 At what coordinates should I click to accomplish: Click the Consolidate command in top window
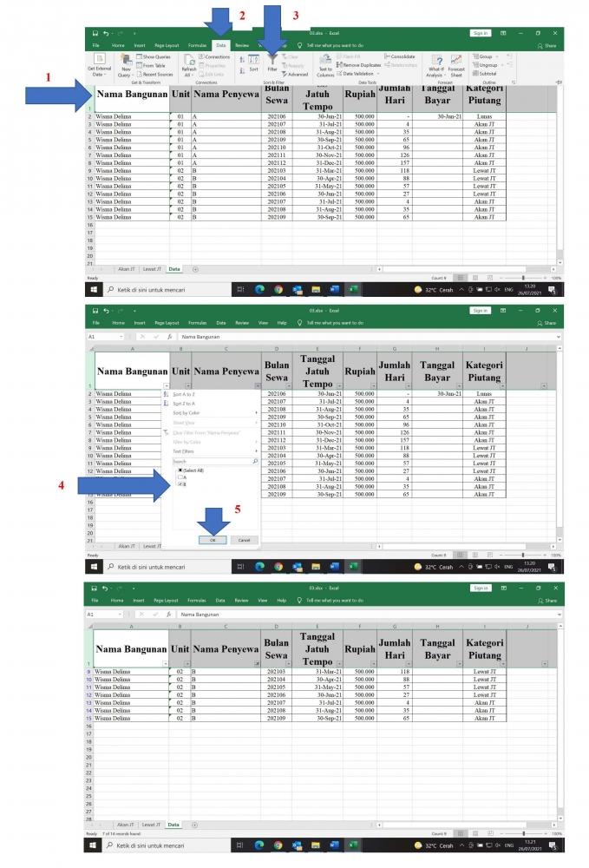399,56
